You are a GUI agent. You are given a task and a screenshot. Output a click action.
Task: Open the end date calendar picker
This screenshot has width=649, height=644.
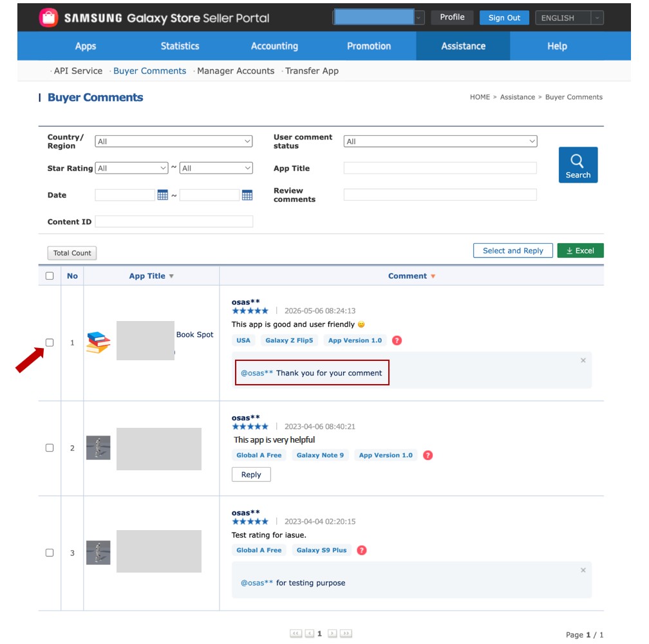[x=247, y=195]
